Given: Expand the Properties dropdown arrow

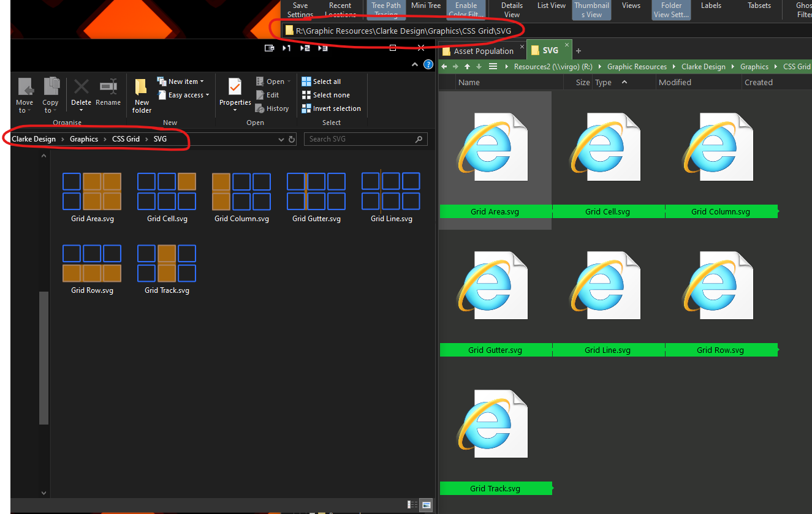Looking at the screenshot, I should coord(235,110).
